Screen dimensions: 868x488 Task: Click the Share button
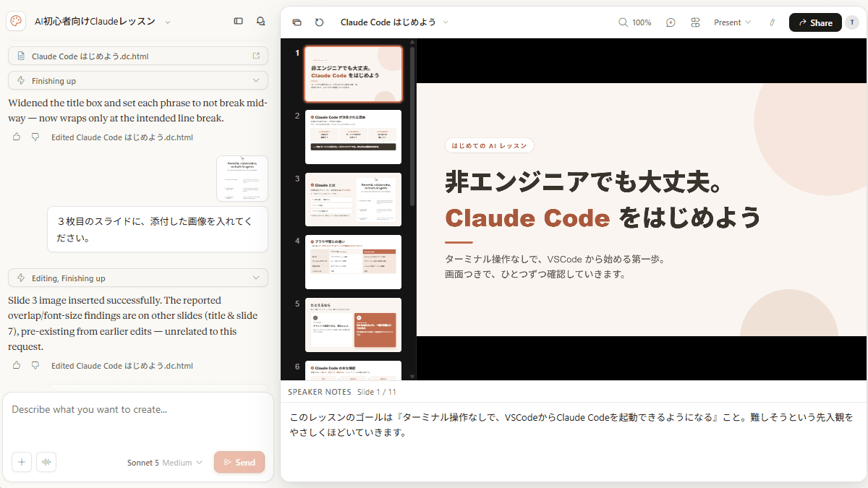[815, 22]
